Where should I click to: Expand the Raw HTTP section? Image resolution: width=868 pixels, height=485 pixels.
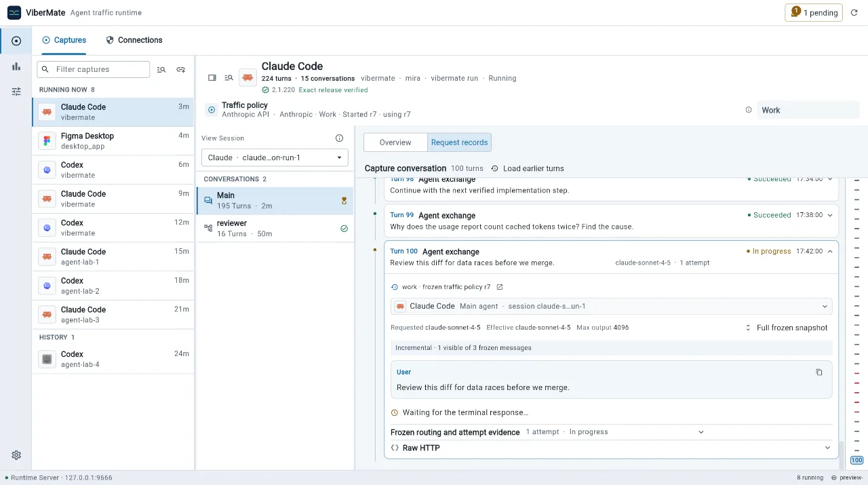(611, 448)
